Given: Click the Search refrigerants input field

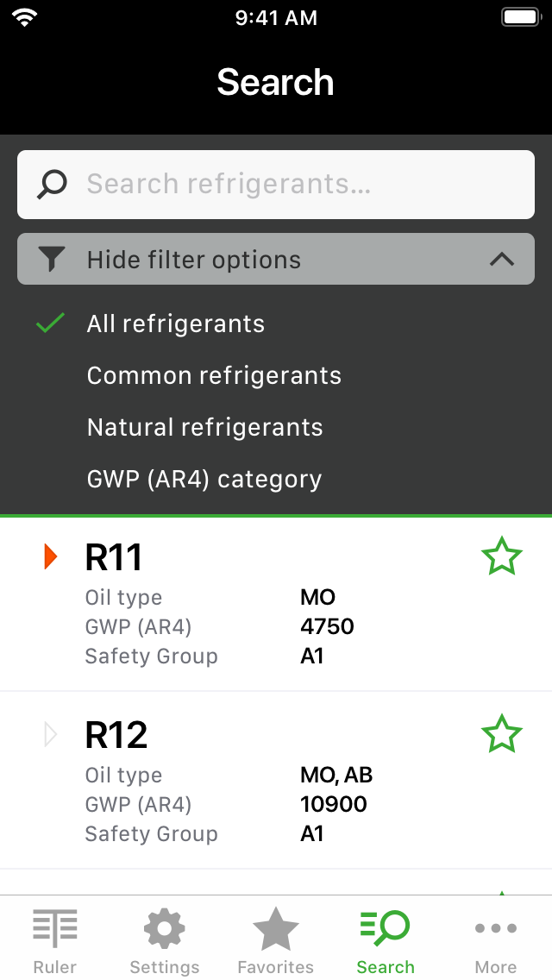Looking at the screenshot, I should (x=276, y=185).
